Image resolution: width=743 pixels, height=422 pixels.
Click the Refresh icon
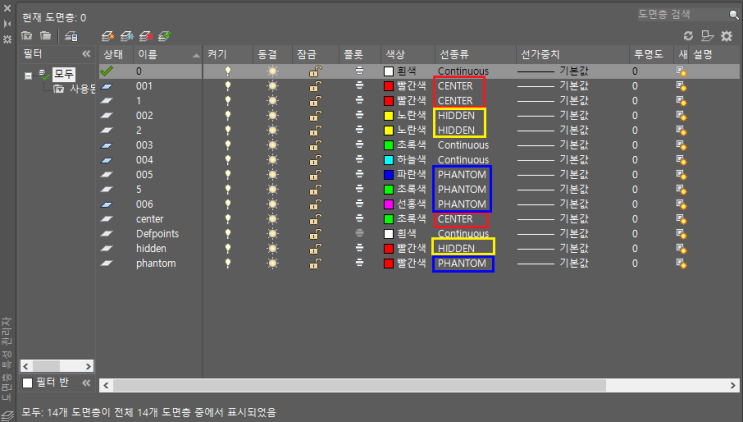point(688,36)
